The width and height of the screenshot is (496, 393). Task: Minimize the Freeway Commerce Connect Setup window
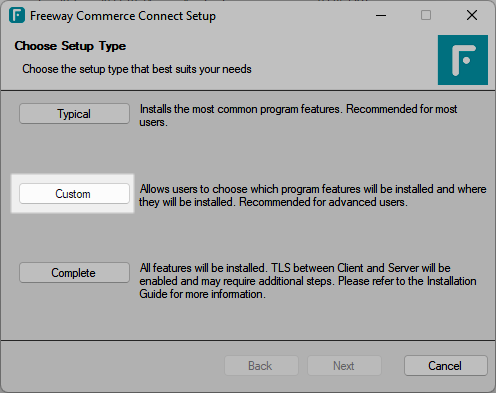tap(381, 15)
